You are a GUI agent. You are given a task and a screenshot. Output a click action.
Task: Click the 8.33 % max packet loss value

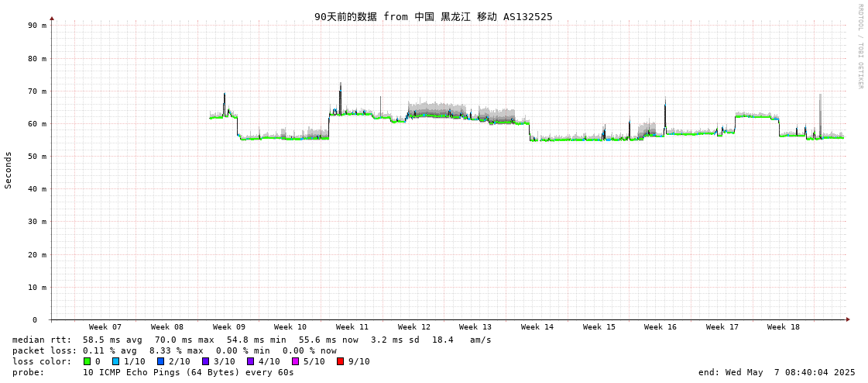[x=180, y=351]
